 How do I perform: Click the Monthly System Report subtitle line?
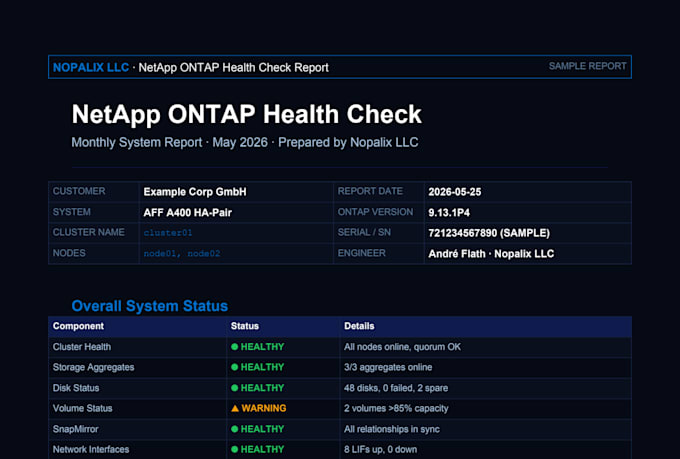245,142
